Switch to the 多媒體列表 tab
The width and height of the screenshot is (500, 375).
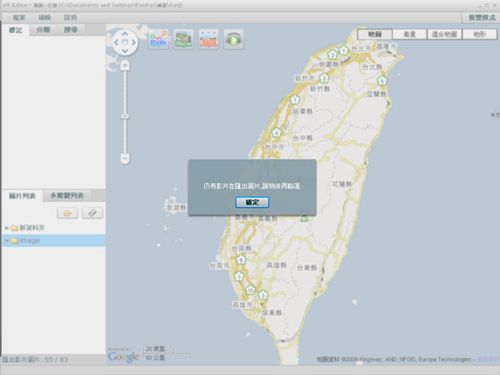pyautogui.click(x=67, y=196)
